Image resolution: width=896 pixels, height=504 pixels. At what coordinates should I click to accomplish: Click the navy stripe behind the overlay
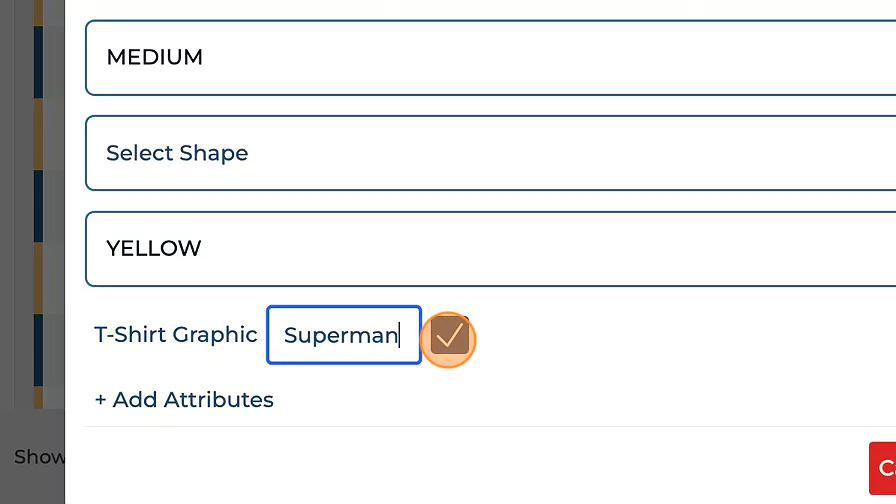tap(39, 205)
